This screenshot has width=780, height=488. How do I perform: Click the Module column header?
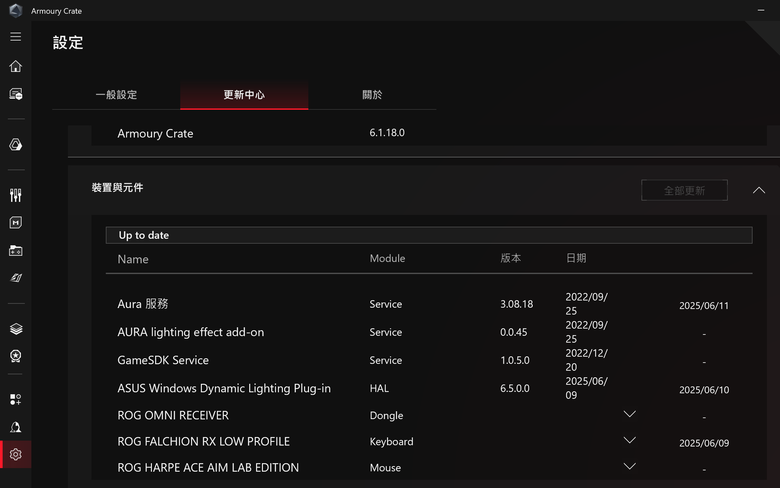coord(387,258)
